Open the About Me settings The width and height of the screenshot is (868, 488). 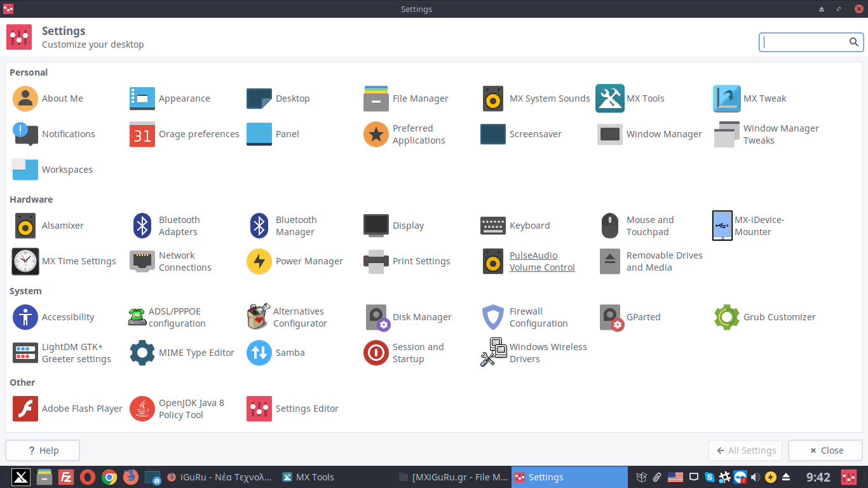(x=48, y=98)
